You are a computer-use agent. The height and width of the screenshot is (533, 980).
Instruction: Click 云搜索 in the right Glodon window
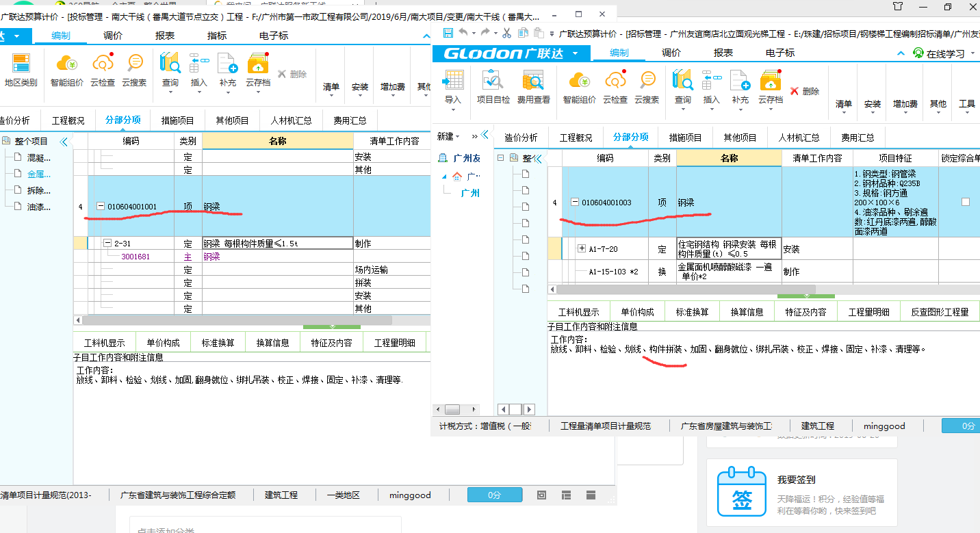(646, 87)
